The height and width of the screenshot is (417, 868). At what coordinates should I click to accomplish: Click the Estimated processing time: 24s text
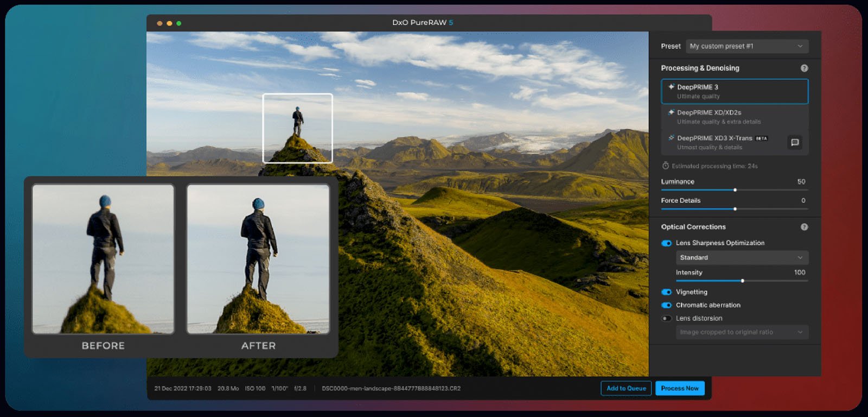pyautogui.click(x=714, y=166)
